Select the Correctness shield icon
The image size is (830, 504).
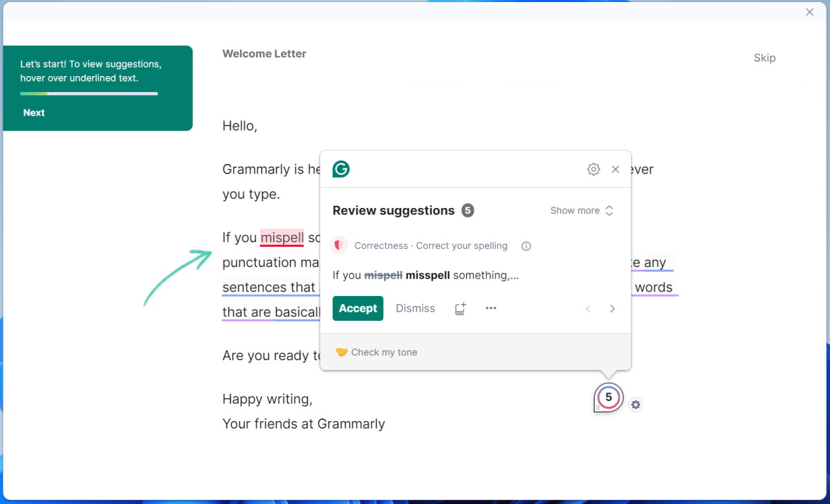tap(338, 245)
